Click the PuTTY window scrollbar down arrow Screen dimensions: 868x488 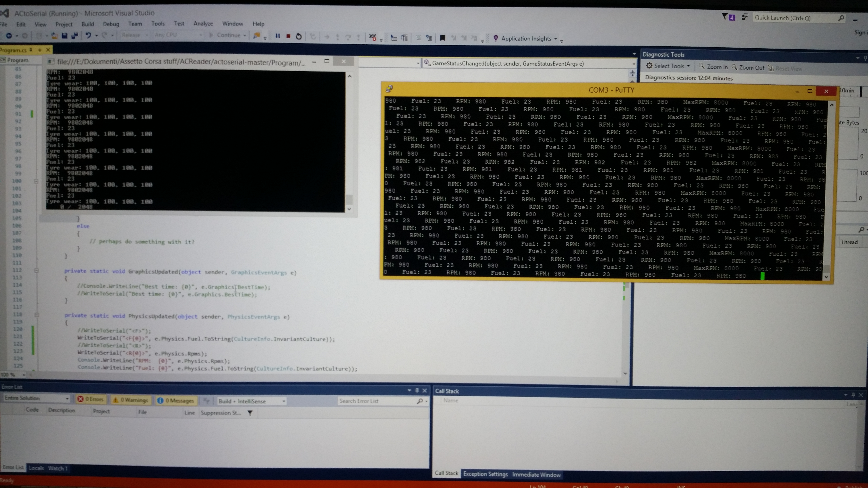click(x=826, y=277)
